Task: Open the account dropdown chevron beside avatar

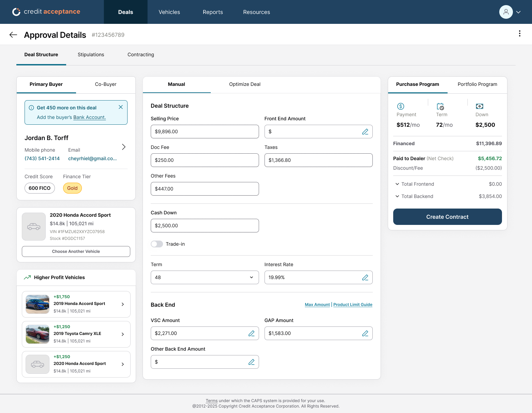Action: [518, 12]
